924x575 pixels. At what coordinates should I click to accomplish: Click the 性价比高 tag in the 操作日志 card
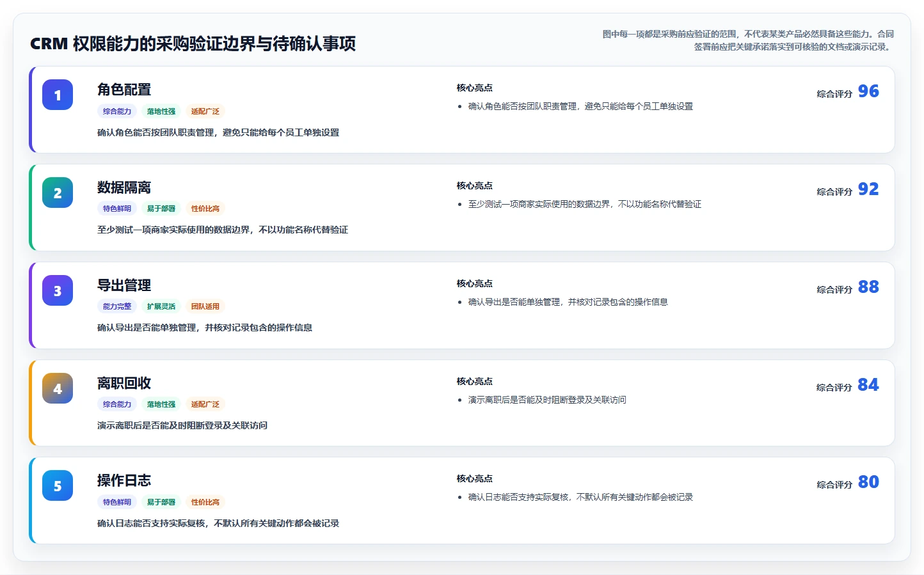coord(205,502)
